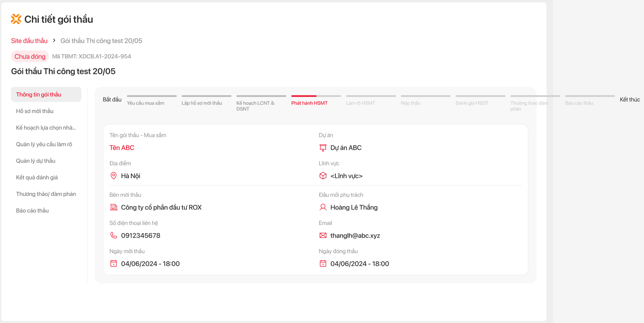Click the calendar icon under Ngày đóng thầu
Screen dimensions: 644x323
coord(323,264)
